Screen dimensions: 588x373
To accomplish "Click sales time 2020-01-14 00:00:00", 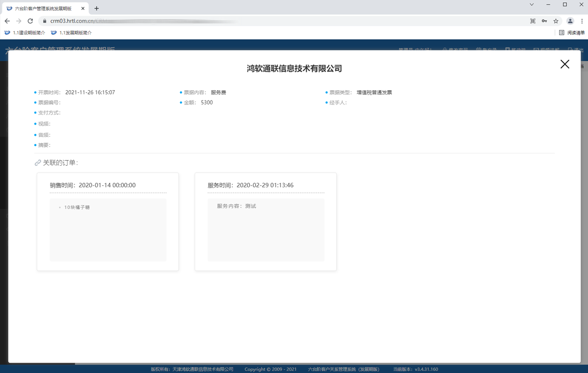I will [x=107, y=185].
